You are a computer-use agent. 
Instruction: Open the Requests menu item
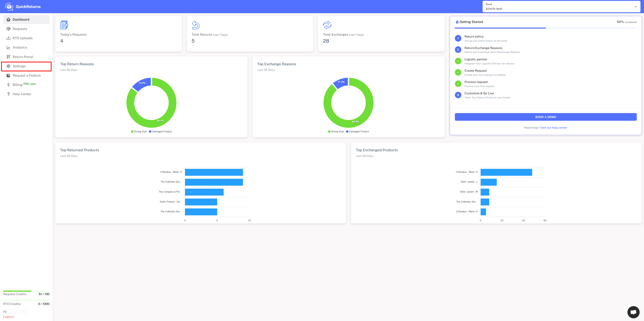point(26,29)
